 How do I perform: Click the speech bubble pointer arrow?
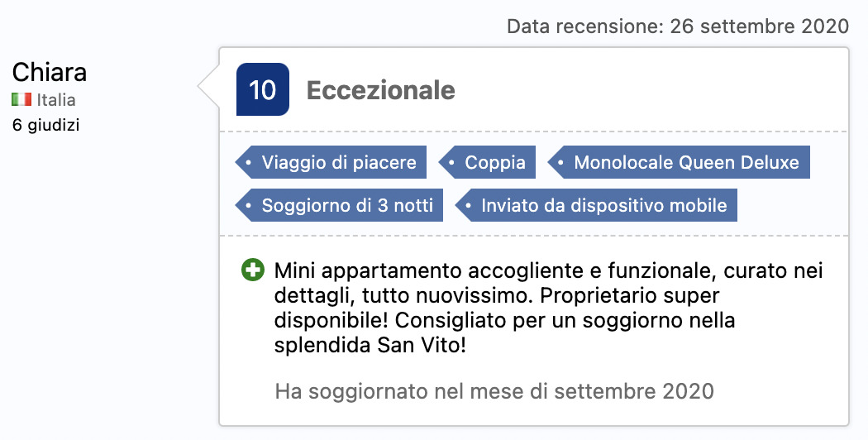(209, 87)
